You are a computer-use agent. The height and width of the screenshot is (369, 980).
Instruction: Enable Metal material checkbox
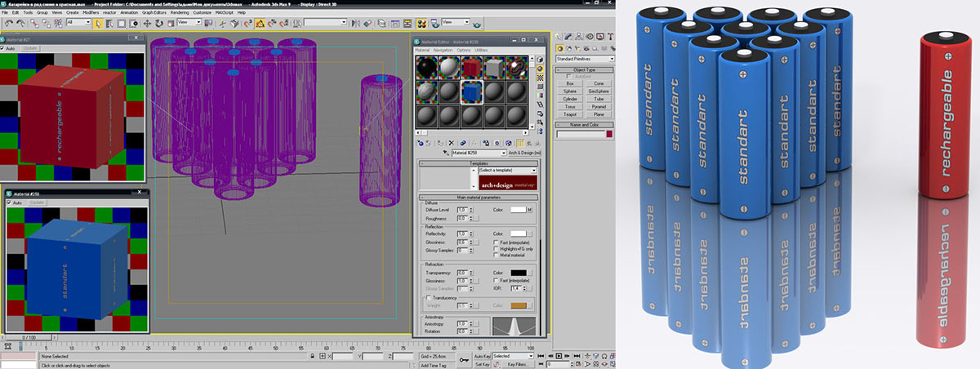pyautogui.click(x=496, y=255)
